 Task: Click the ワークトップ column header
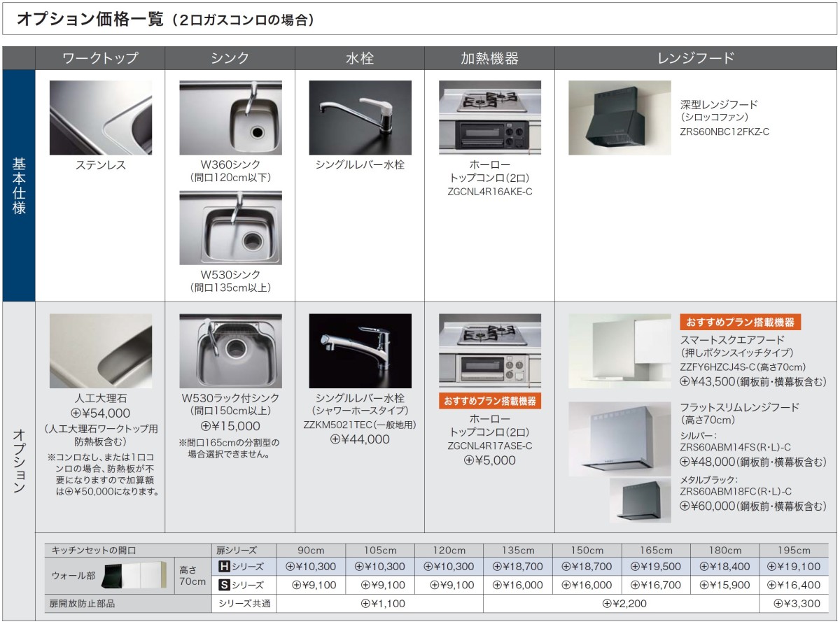coord(100,58)
